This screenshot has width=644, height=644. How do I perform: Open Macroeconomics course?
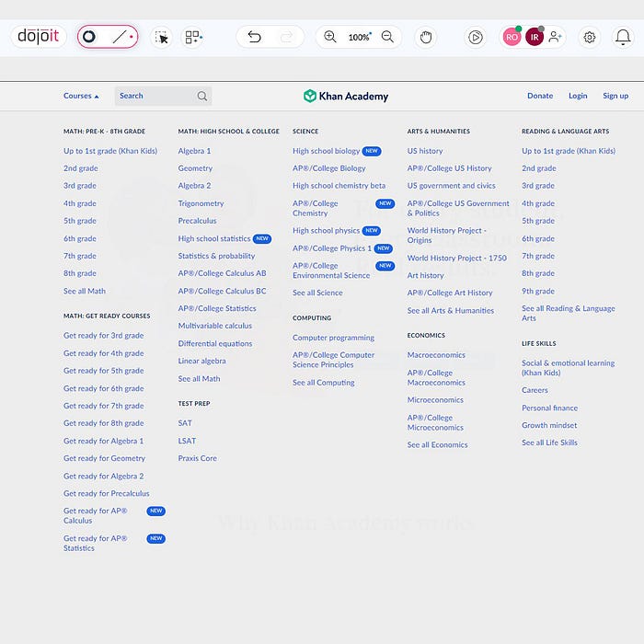point(436,355)
